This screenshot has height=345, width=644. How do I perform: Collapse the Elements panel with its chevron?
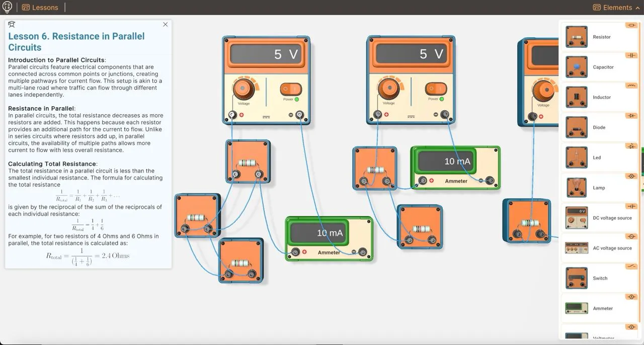point(638,7)
